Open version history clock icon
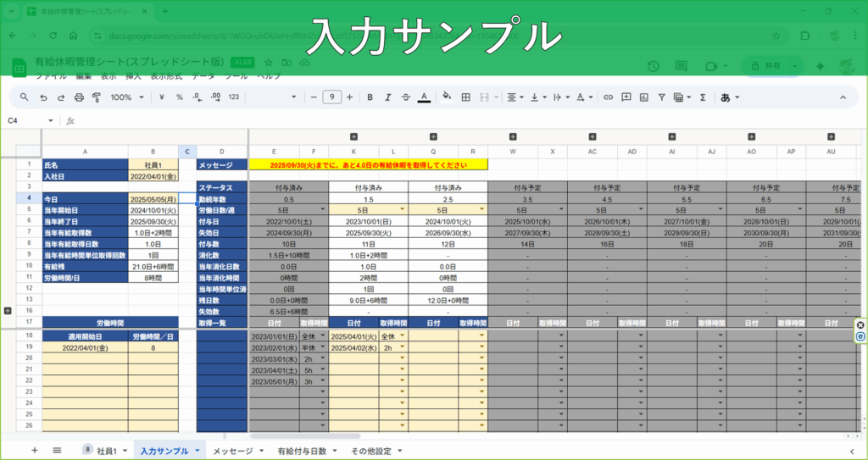 (x=654, y=66)
